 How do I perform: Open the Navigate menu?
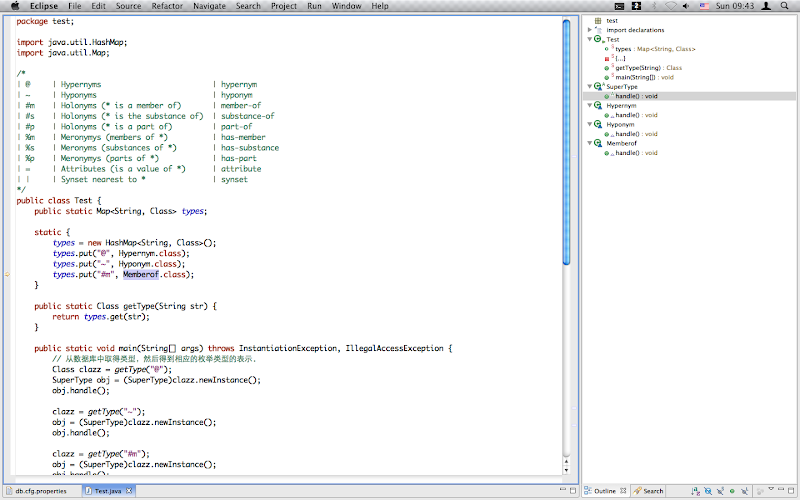coord(209,6)
